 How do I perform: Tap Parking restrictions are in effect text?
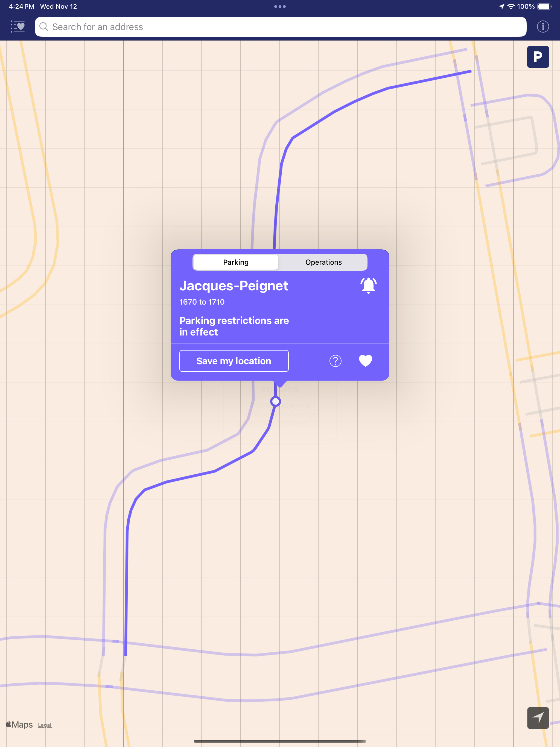234,326
